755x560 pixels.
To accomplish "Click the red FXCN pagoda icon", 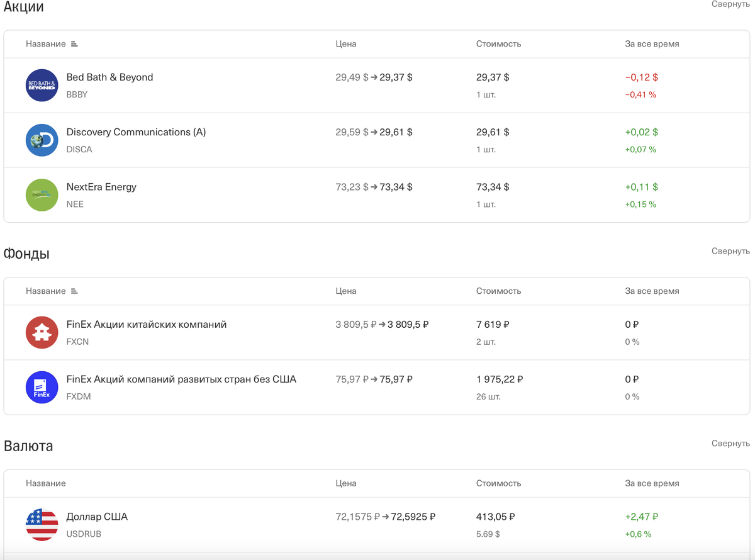I will point(42,333).
